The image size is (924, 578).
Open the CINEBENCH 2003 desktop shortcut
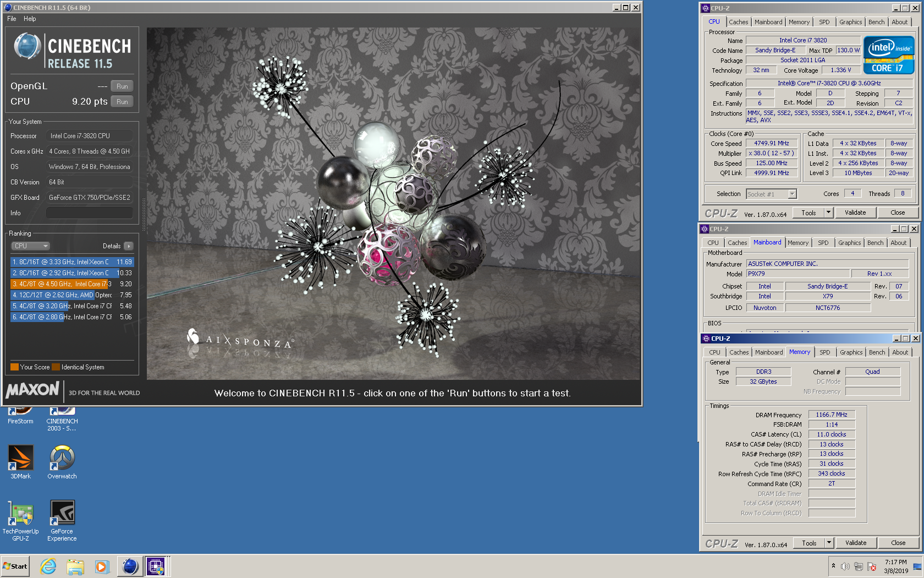[62, 419]
